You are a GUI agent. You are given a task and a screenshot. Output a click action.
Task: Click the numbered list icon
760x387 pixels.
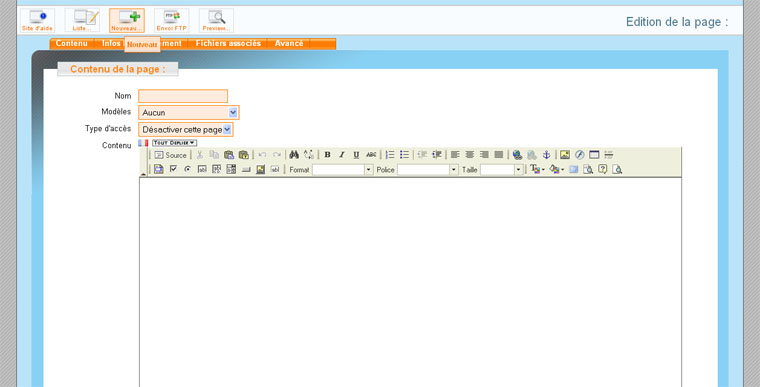pos(390,155)
